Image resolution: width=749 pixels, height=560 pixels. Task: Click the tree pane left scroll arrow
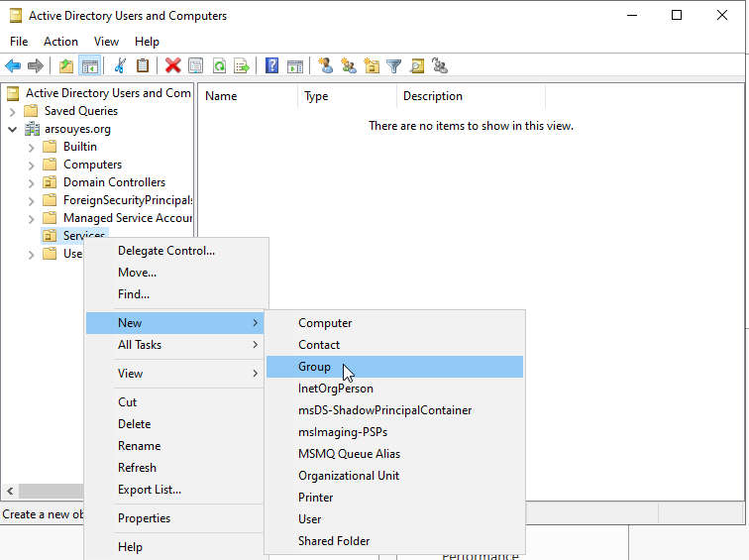pos(10,491)
